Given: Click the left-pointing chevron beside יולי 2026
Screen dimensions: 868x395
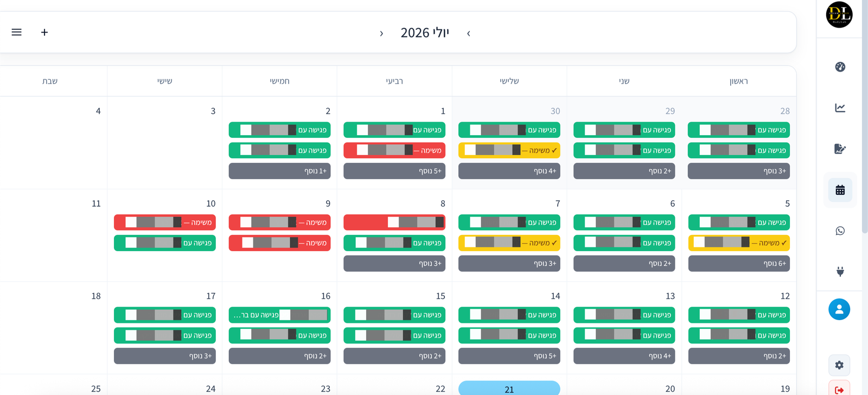Looking at the screenshot, I should [469, 33].
